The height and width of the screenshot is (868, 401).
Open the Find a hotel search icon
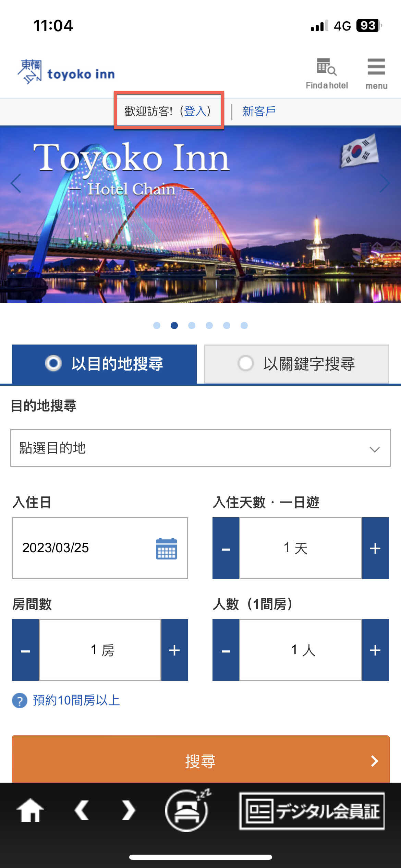[x=327, y=73]
